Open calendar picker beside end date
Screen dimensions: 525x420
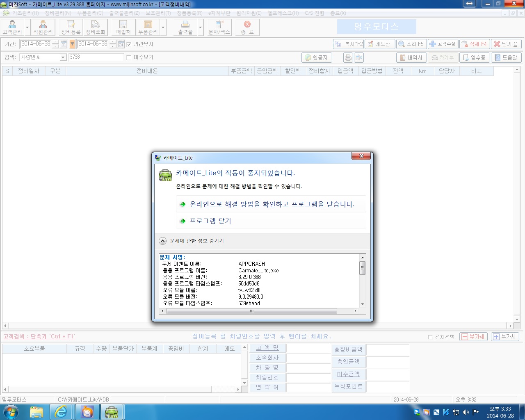pos(121,44)
